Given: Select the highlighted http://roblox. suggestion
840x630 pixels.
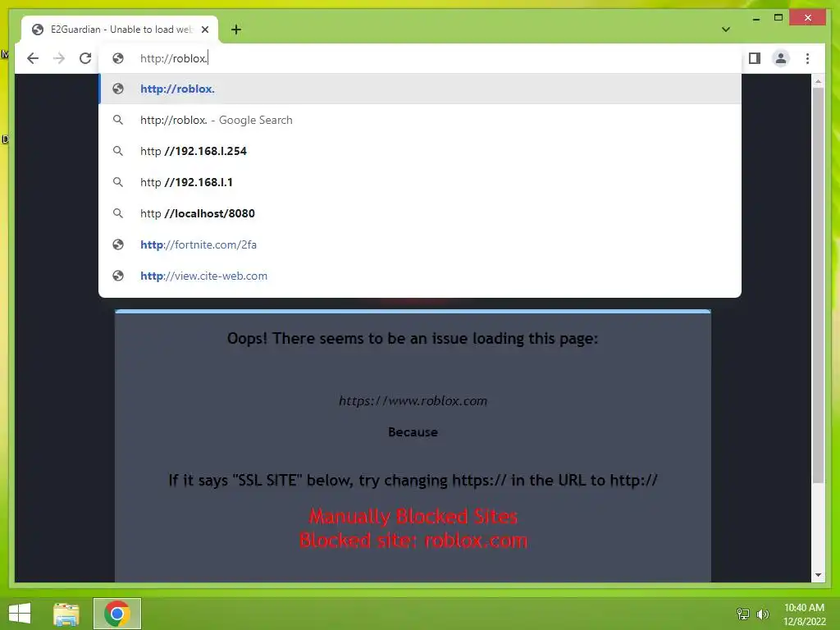Looking at the screenshot, I should click(420, 89).
